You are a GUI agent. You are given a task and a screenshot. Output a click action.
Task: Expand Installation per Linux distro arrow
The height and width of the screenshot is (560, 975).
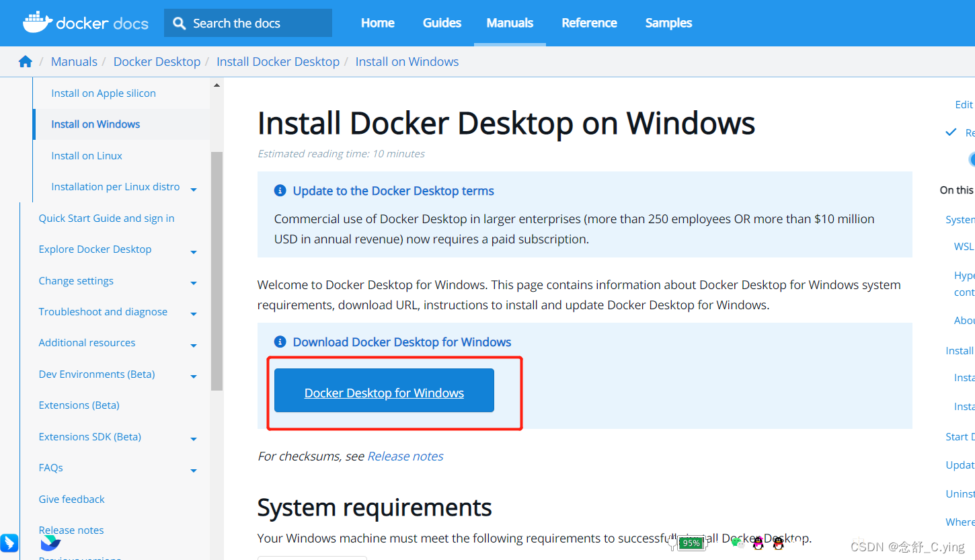194,190
